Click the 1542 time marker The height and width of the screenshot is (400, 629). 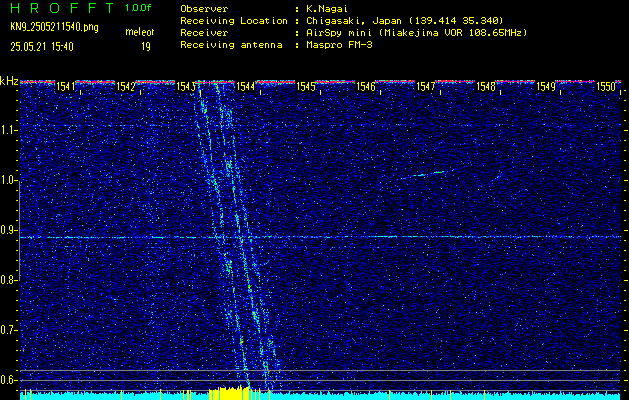point(125,86)
